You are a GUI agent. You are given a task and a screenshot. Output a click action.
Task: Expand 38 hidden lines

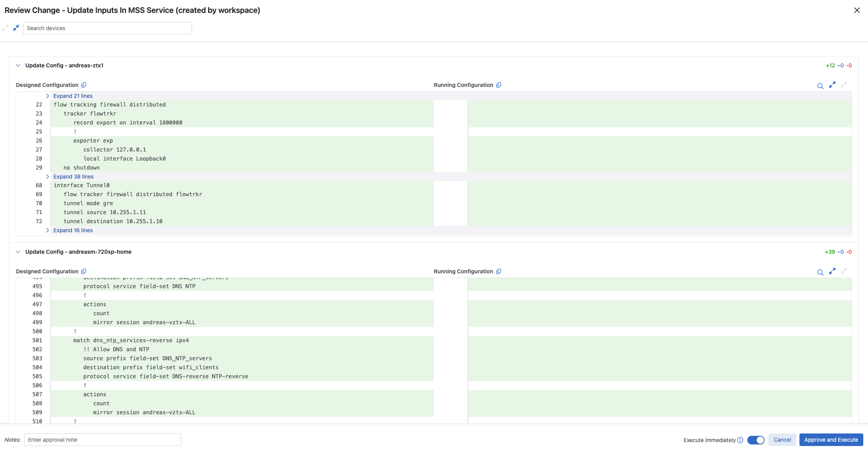[73, 177]
